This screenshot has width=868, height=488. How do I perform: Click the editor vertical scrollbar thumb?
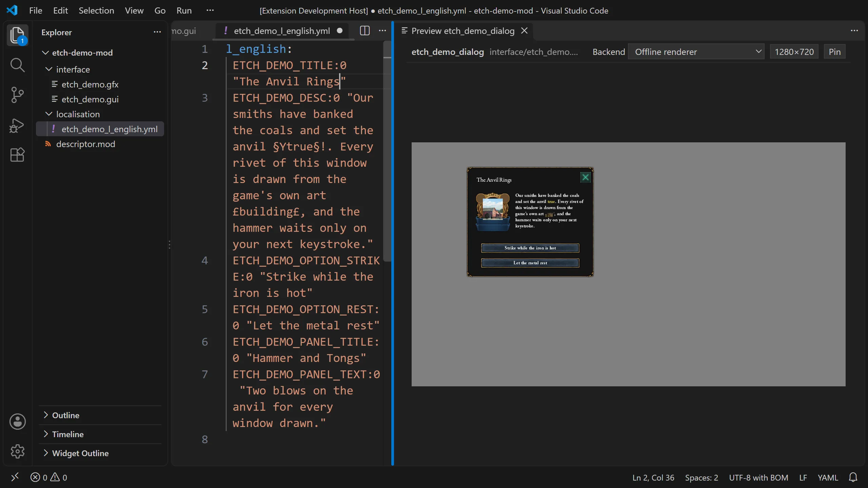tap(387, 151)
